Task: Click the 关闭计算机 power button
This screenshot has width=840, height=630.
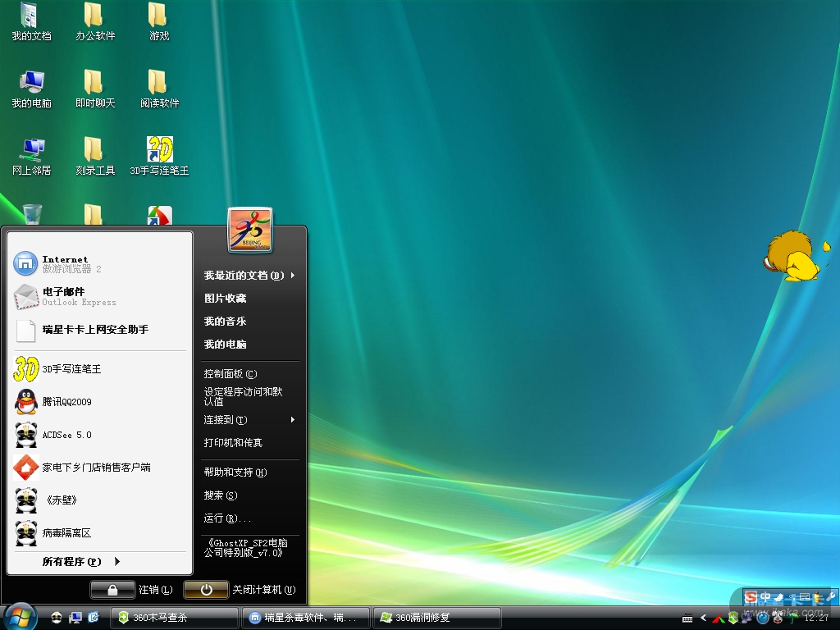Action: point(206,590)
